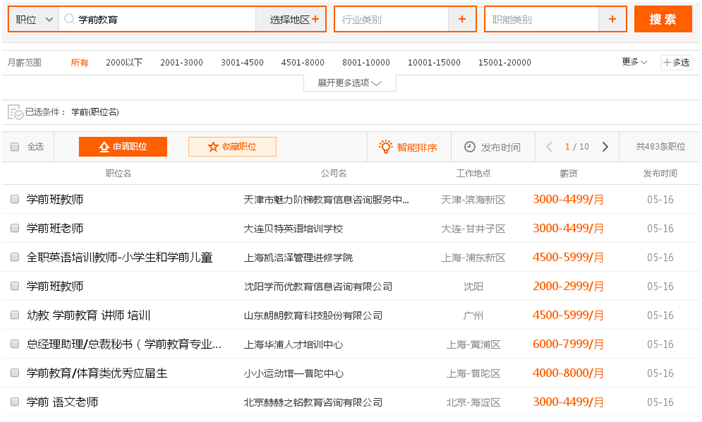Filter salary by 4501-8000 range
The width and height of the screenshot is (702, 422).
302,62
